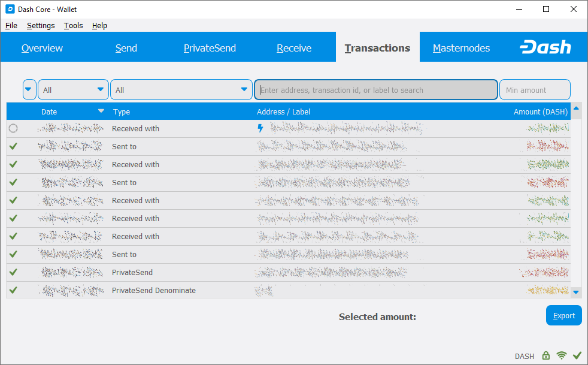This screenshot has height=365, width=588.
Task: Click the network connection signal icon
Action: click(x=562, y=355)
